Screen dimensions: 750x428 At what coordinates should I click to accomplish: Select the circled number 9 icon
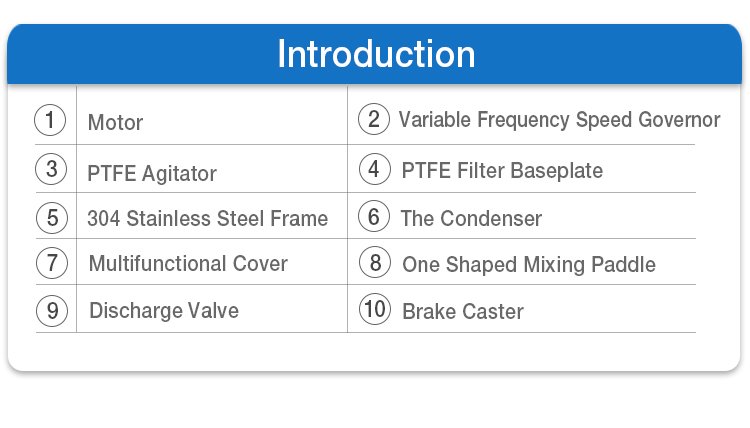coord(52,311)
